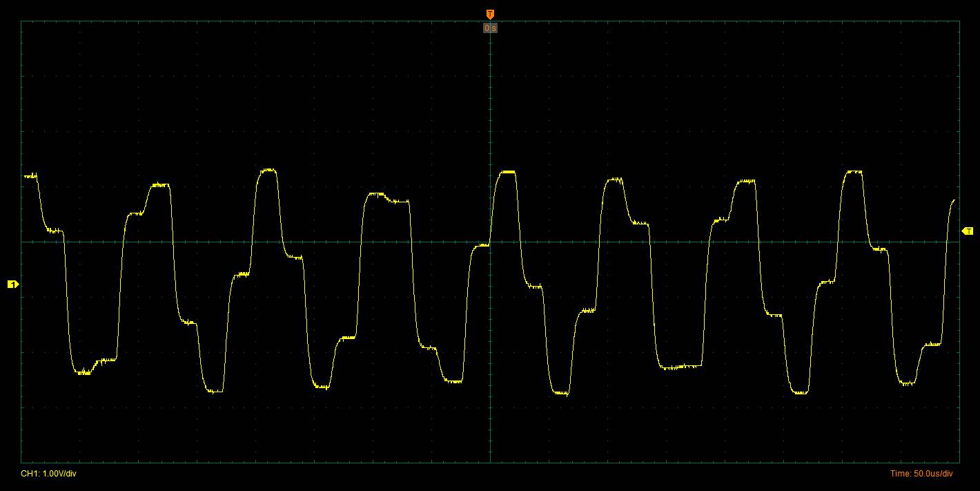This screenshot has width=980, height=491.
Task: Click the yellow channel 1 ground marker
Action: (x=12, y=284)
